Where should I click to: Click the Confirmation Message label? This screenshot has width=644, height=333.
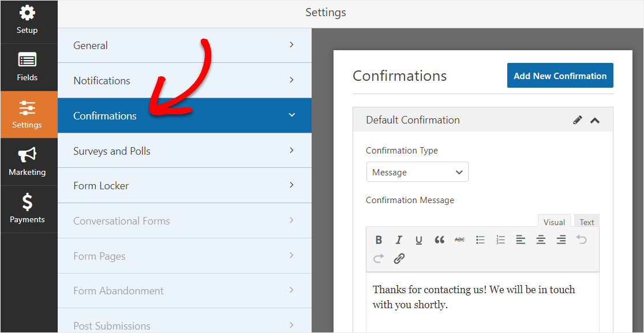(410, 200)
